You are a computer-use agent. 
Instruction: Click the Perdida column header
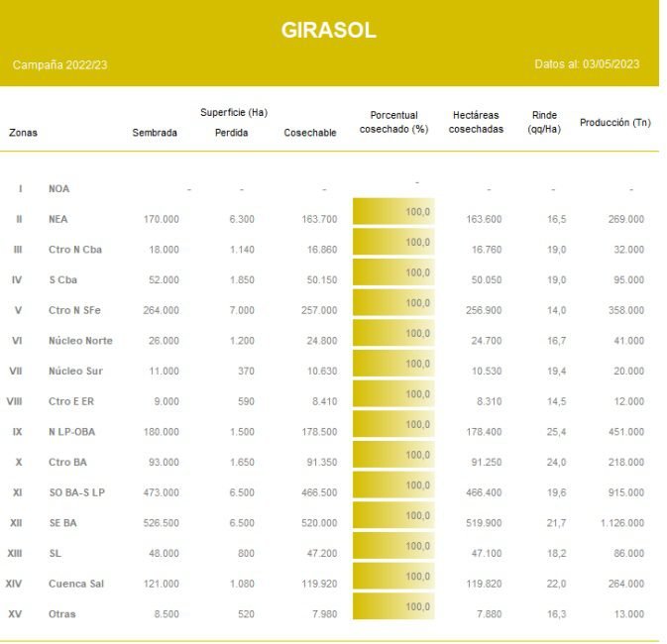tap(232, 133)
